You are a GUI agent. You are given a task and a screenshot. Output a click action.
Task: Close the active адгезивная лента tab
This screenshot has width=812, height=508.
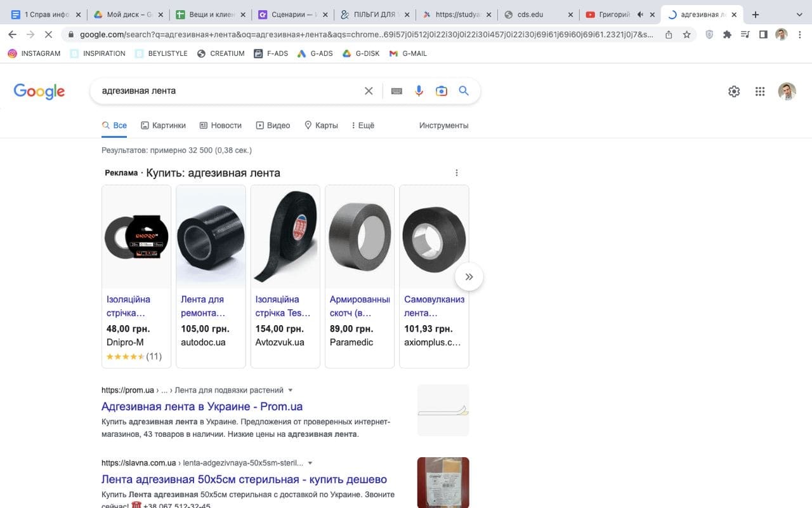tap(733, 15)
